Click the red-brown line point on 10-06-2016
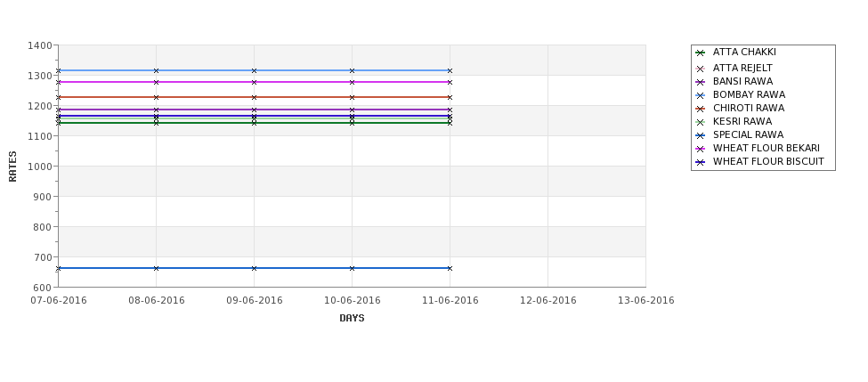This screenshot has width=868, height=382. (x=352, y=97)
